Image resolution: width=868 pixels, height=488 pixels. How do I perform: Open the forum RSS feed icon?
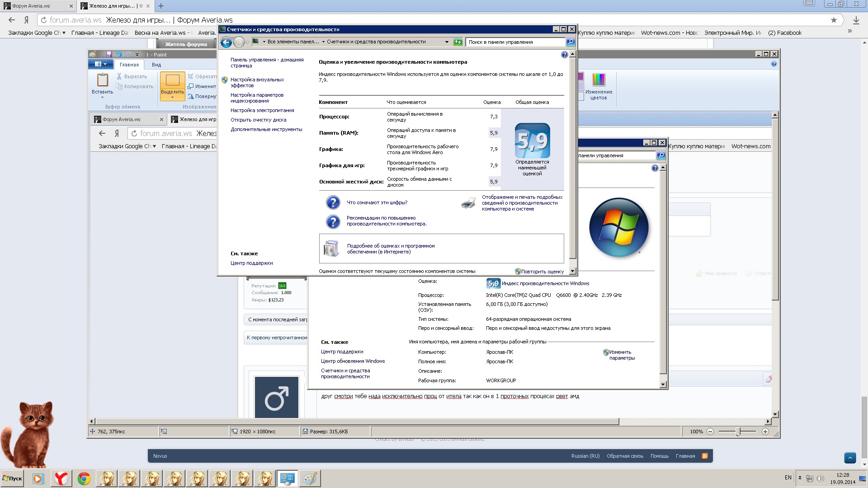pos(704,456)
